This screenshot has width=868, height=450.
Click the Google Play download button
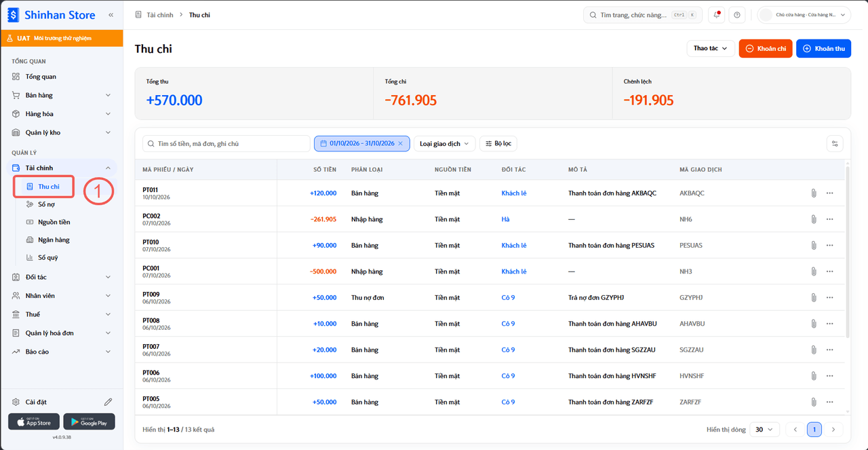point(89,421)
